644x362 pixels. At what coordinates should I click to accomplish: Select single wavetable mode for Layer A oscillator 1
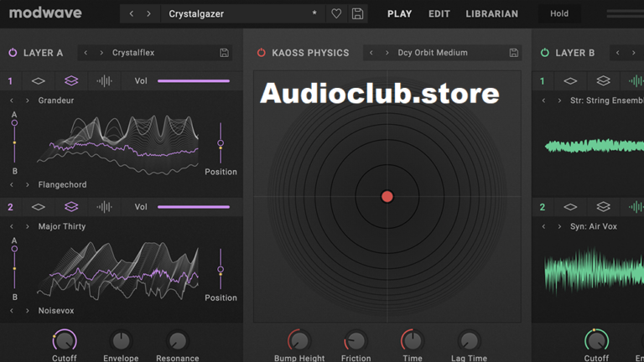pyautogui.click(x=39, y=81)
